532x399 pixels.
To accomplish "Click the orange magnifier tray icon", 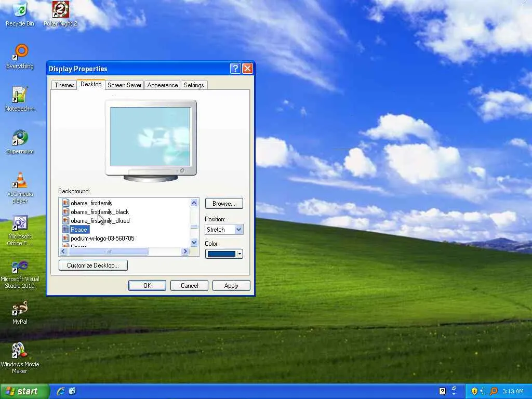I will coord(494,391).
